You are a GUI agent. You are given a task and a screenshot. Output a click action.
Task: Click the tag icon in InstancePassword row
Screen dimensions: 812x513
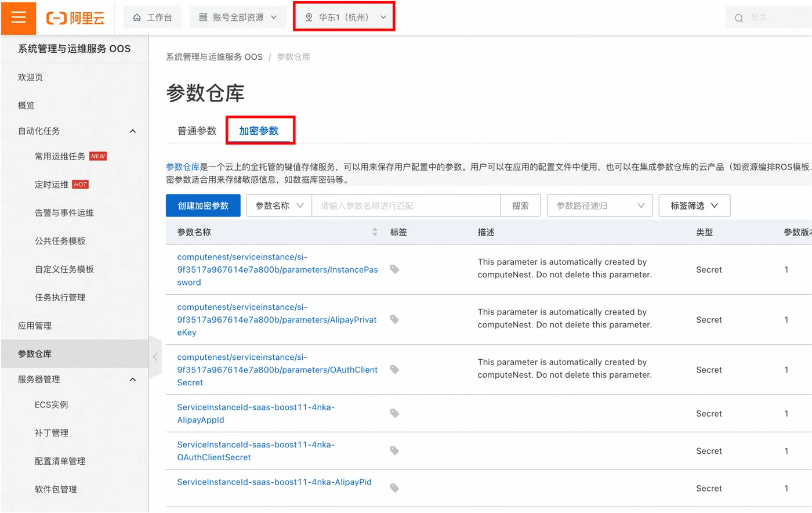click(x=394, y=269)
